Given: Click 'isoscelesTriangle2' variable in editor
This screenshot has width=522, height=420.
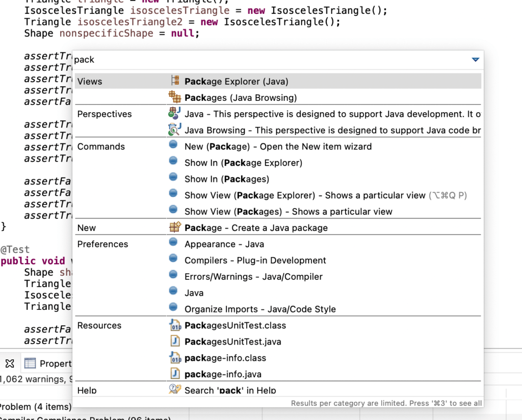Looking at the screenshot, I should [130, 22].
